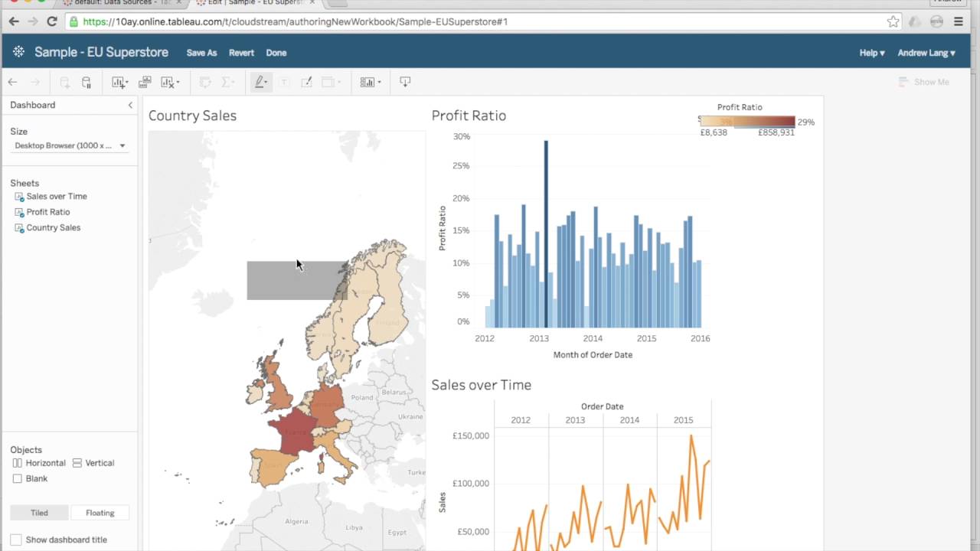The width and height of the screenshot is (980, 551).
Task: Click the Country Sales sheet icon
Action: point(19,228)
